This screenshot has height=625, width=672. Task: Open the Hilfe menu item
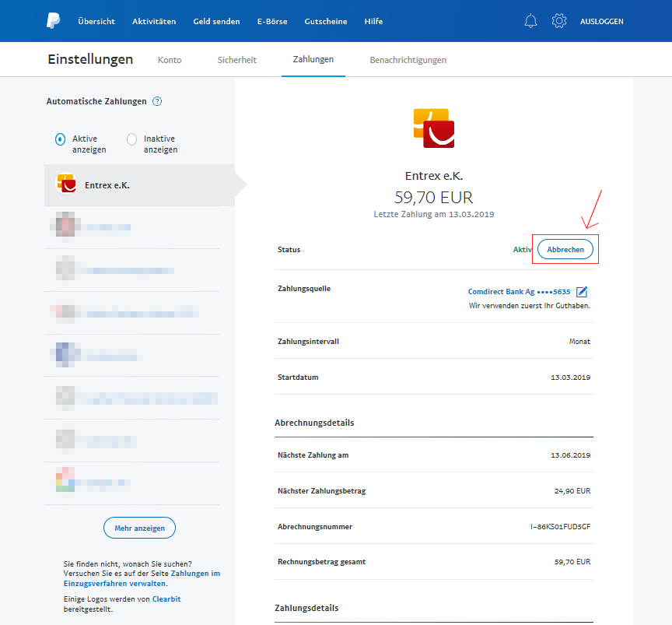pyautogui.click(x=373, y=21)
